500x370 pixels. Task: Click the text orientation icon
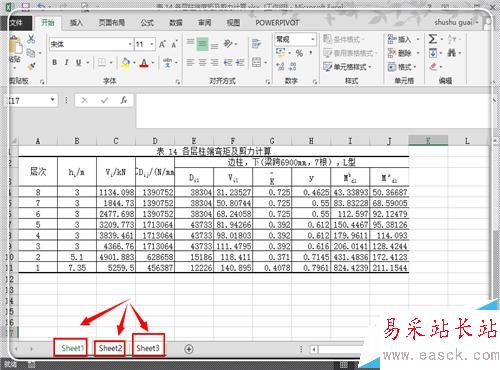pyautogui.click(x=228, y=43)
